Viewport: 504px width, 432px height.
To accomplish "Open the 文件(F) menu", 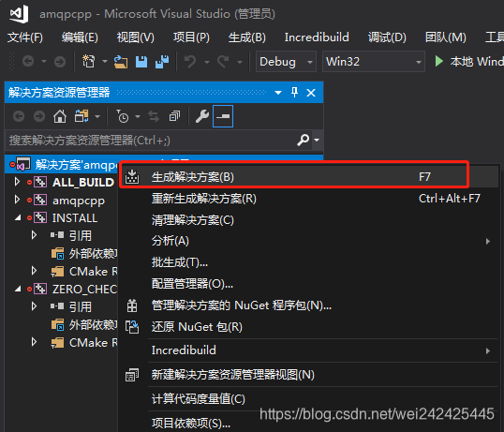I will click(x=25, y=37).
